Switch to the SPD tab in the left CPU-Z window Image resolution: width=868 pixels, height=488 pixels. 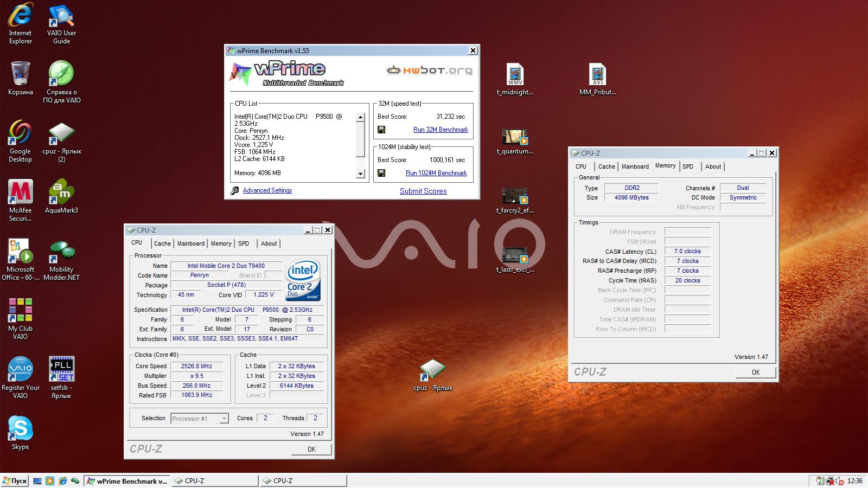point(244,244)
